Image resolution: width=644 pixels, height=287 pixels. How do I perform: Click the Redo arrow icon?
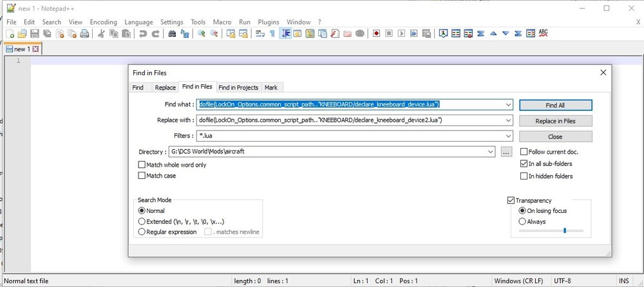(x=155, y=33)
